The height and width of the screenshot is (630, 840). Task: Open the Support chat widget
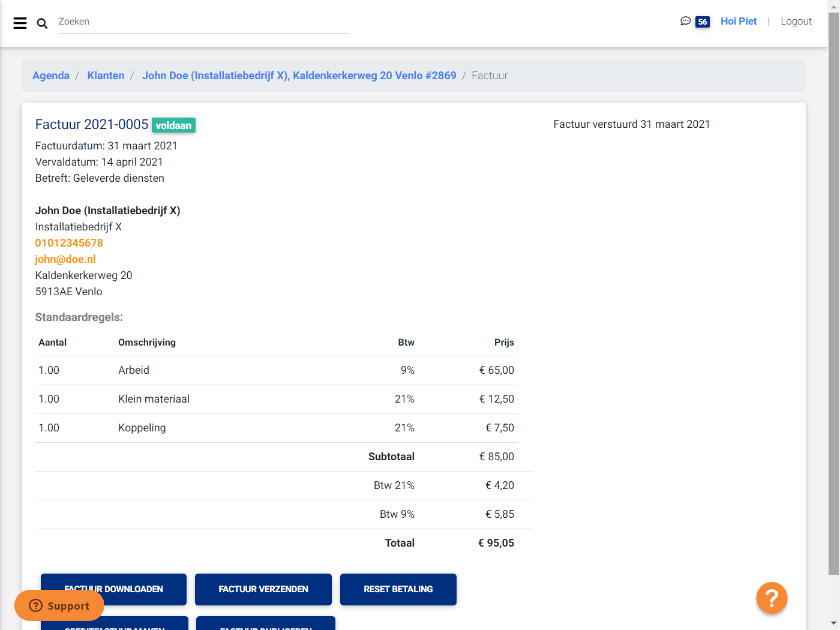(59, 605)
